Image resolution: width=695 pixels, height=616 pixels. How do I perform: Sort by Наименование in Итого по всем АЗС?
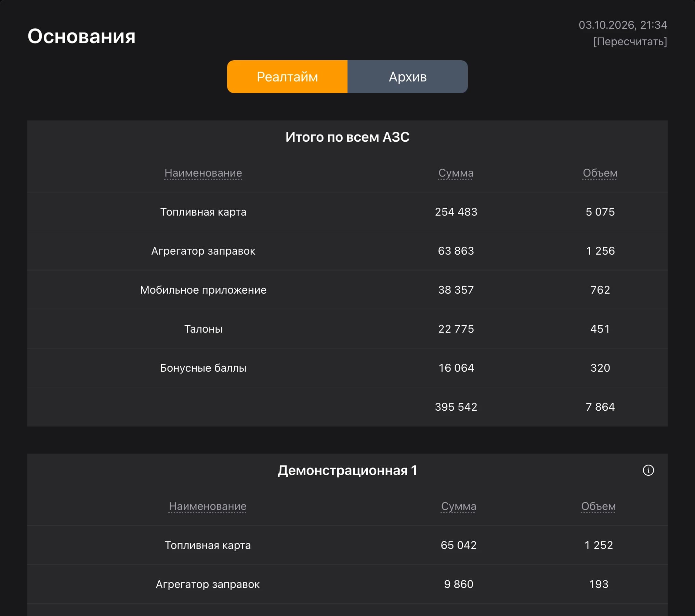(203, 173)
